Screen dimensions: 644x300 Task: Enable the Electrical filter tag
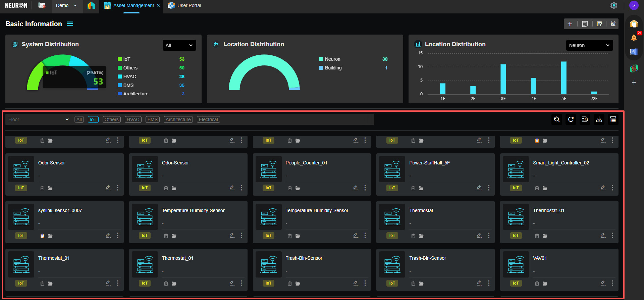pyautogui.click(x=208, y=119)
